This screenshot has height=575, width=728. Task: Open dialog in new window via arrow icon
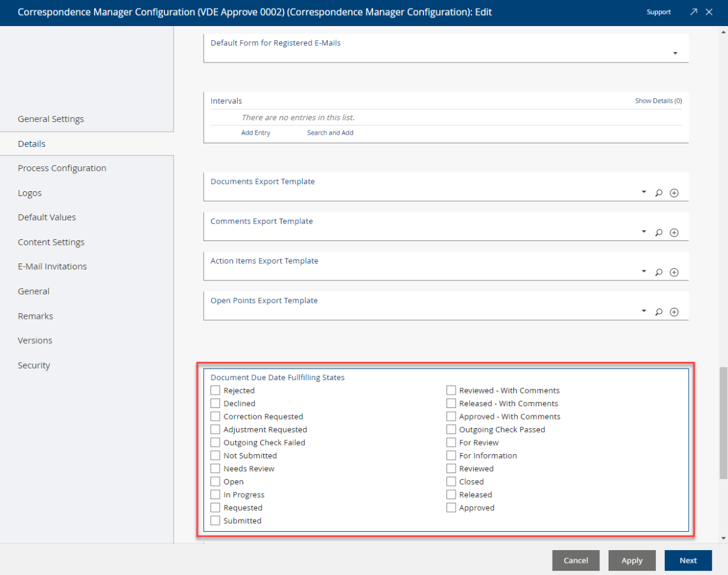point(693,12)
